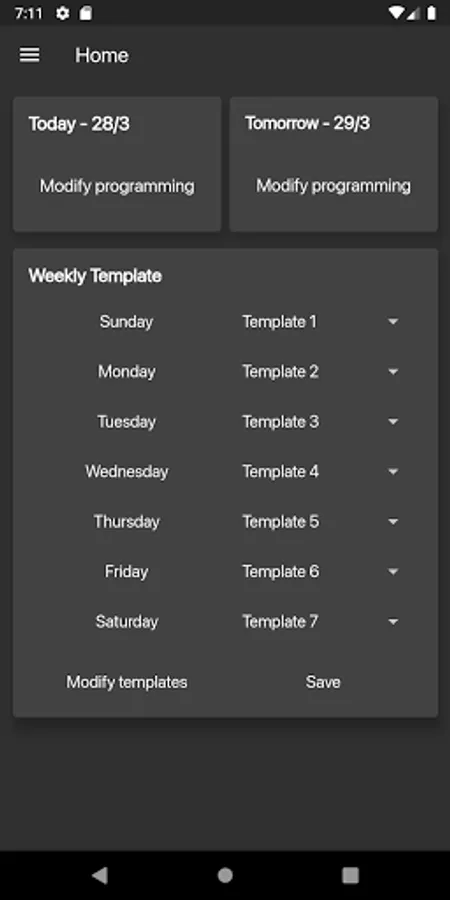The height and width of the screenshot is (900, 450).
Task: Open the hamburger navigation menu
Action: (29, 55)
